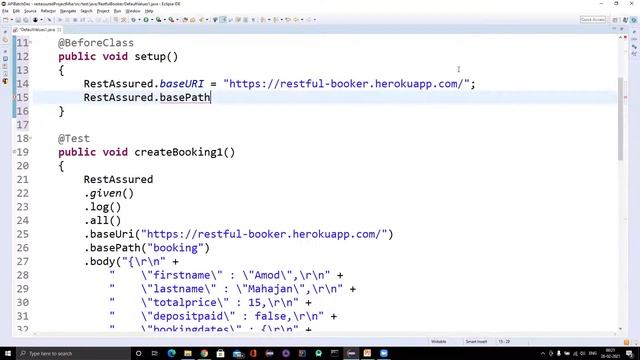This screenshot has width=640, height=360.
Task: Click the vertical editor scrollbar
Action: point(620,118)
